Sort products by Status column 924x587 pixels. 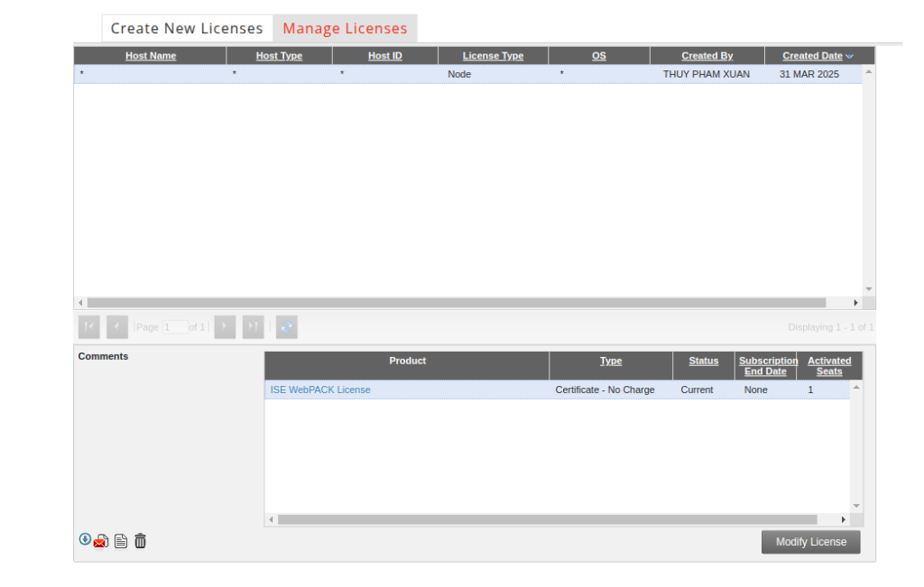pos(703,361)
